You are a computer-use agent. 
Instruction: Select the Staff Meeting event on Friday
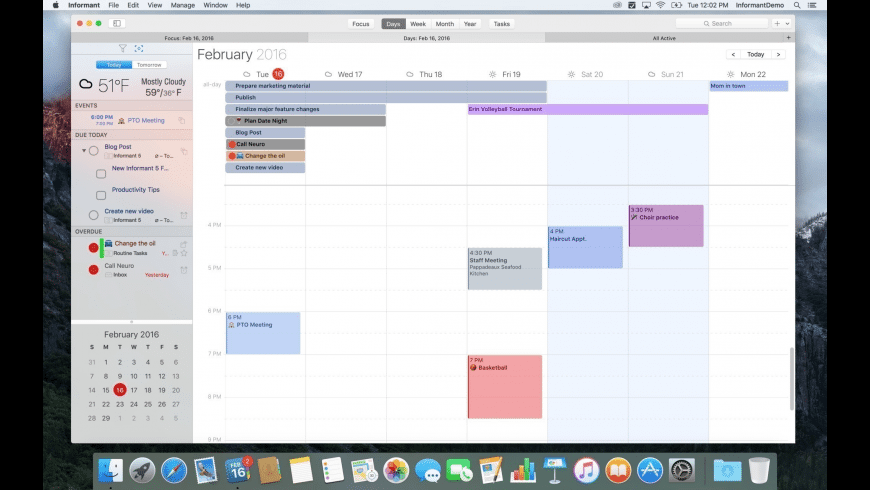click(x=505, y=269)
